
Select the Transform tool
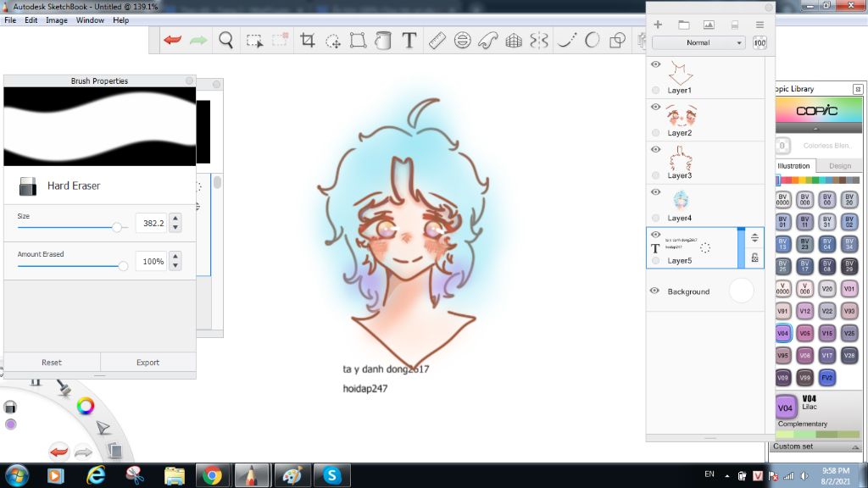click(x=359, y=40)
